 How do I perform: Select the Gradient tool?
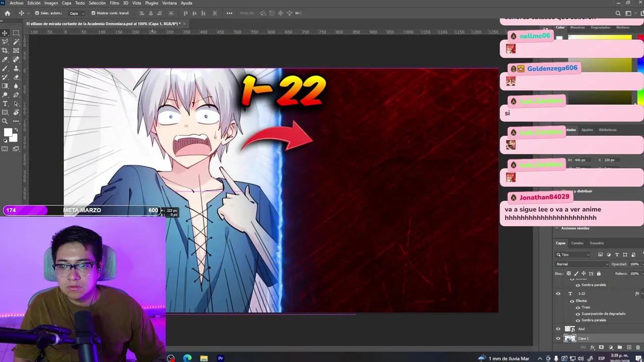point(5,86)
